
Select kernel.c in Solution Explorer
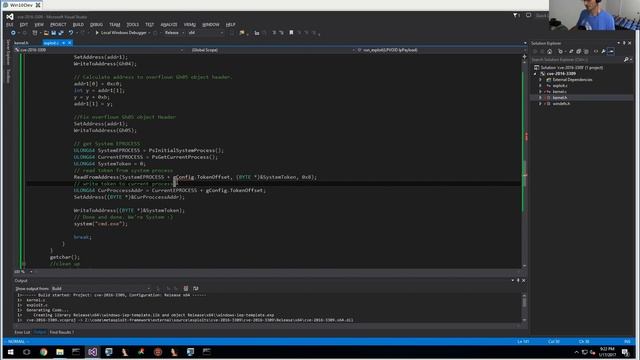pos(560,92)
